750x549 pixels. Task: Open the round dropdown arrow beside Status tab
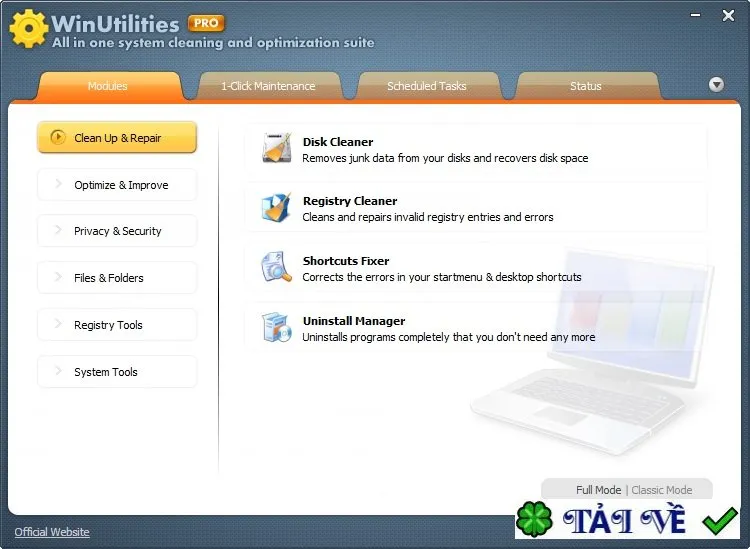pos(716,85)
